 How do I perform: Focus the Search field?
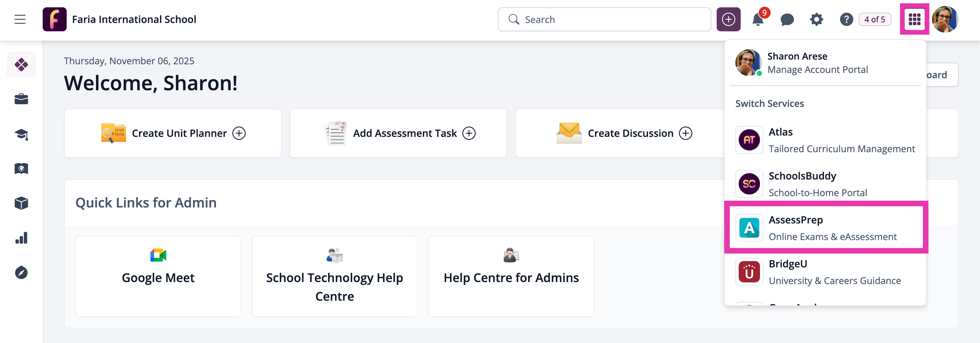(x=604, y=19)
